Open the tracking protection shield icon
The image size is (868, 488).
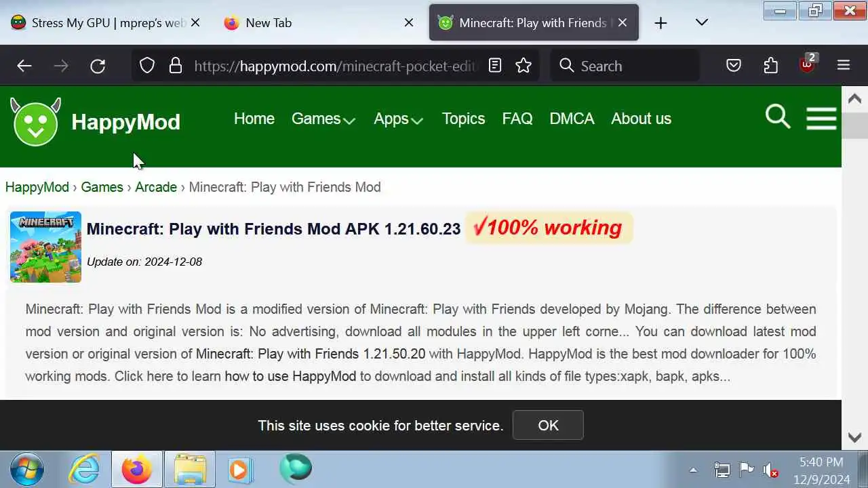(147, 66)
